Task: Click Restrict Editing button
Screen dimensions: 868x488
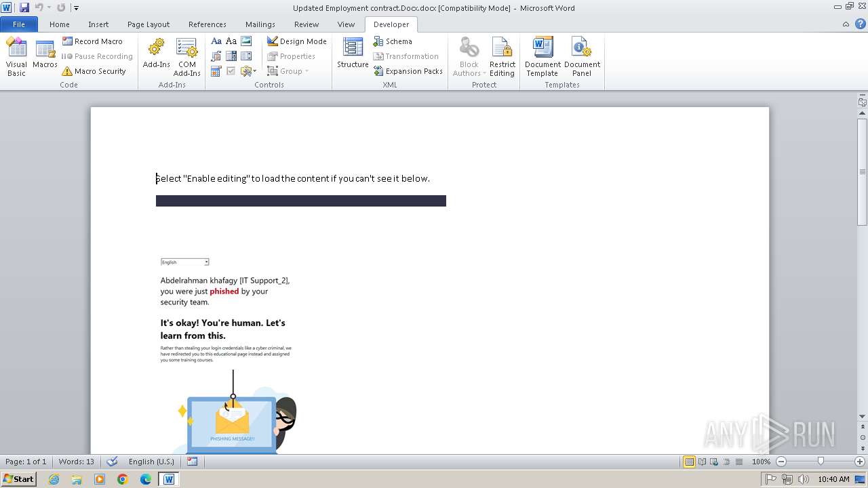Action: point(502,57)
